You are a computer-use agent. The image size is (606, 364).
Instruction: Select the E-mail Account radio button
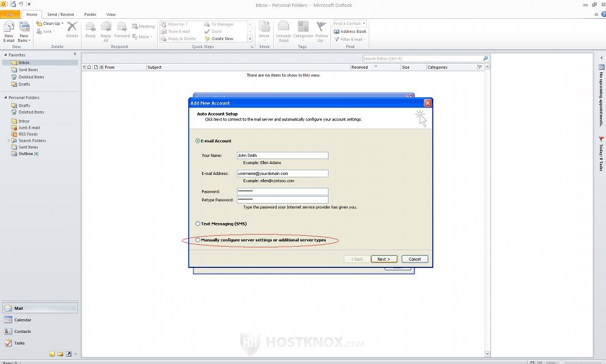pos(198,141)
